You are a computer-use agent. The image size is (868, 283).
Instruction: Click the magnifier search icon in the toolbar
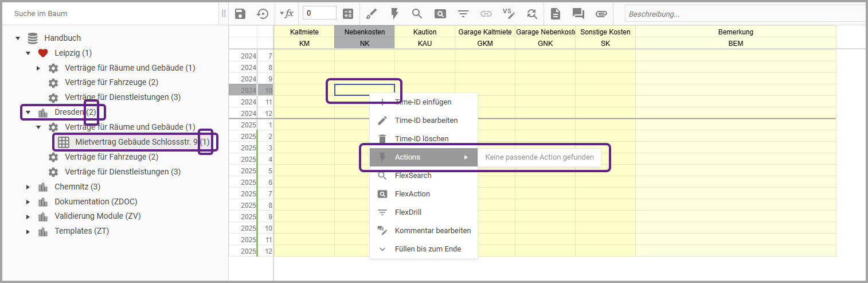(417, 14)
